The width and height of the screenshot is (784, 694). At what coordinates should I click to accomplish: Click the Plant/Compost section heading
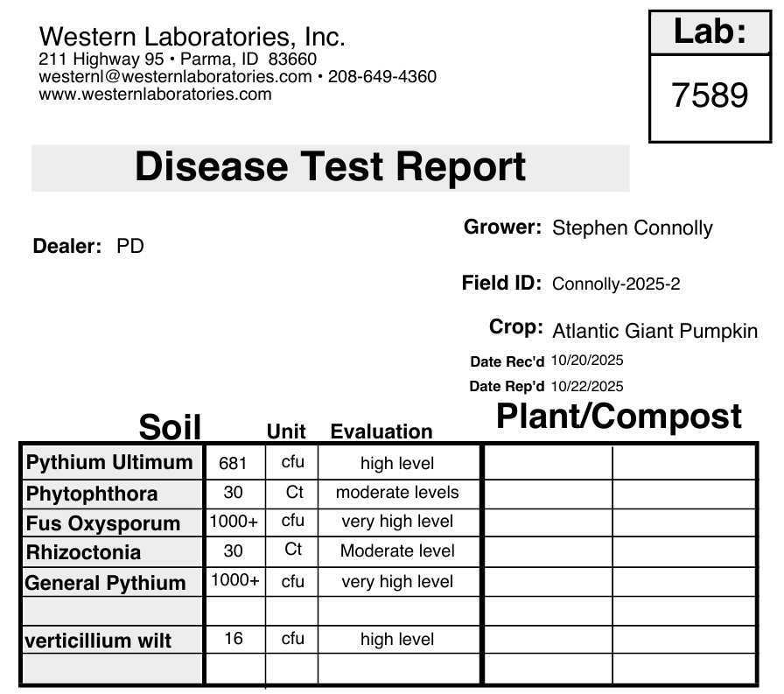pyautogui.click(x=619, y=416)
